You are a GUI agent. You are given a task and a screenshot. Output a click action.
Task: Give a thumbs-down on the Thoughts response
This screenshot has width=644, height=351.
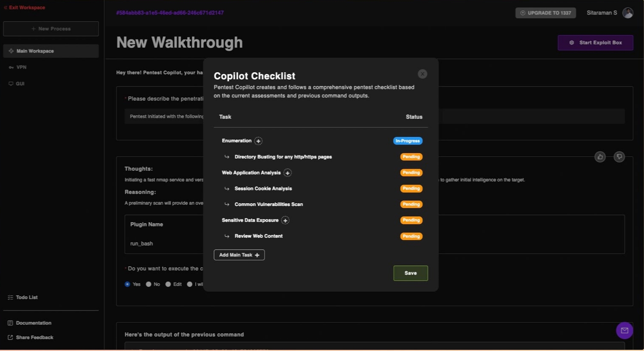[619, 156]
